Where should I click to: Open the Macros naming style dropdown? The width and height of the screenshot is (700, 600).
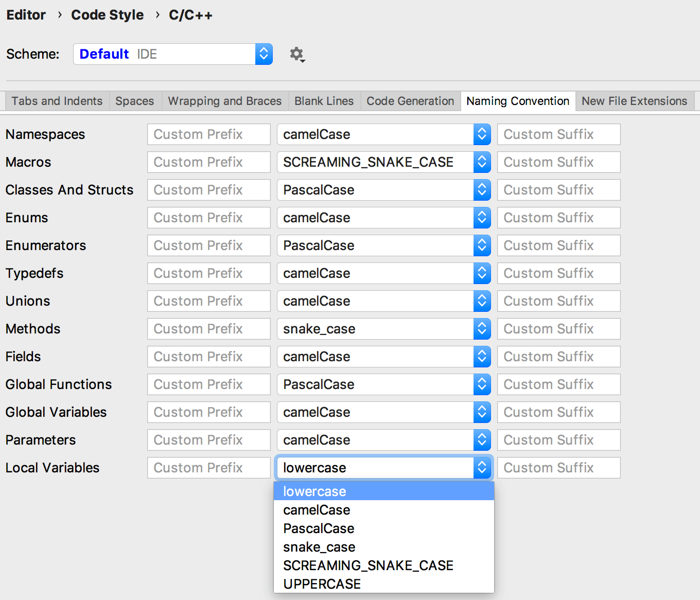point(383,162)
